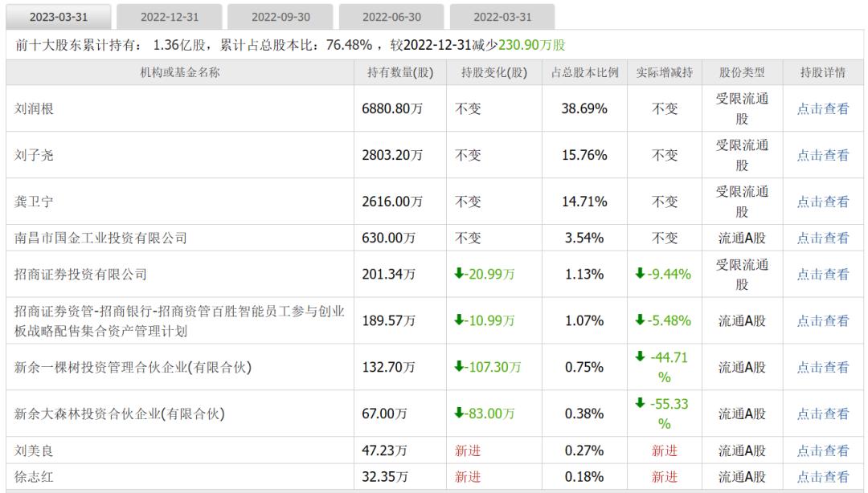Viewport: 868px width, 493px height.
Task: Select the 2022-09-30 tab
Action: tap(280, 17)
